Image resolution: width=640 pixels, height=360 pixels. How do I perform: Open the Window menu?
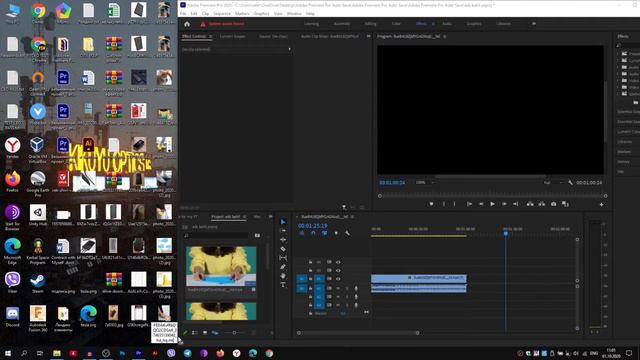coord(294,13)
